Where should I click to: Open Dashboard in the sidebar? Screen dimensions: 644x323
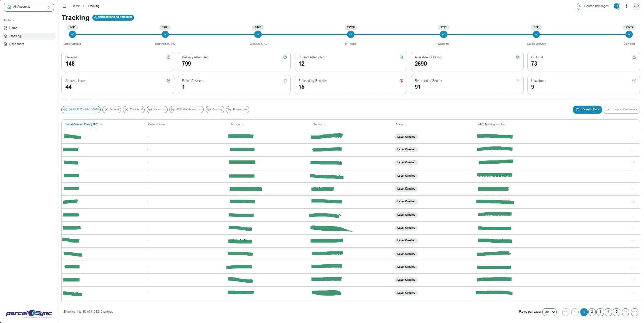coord(29,44)
